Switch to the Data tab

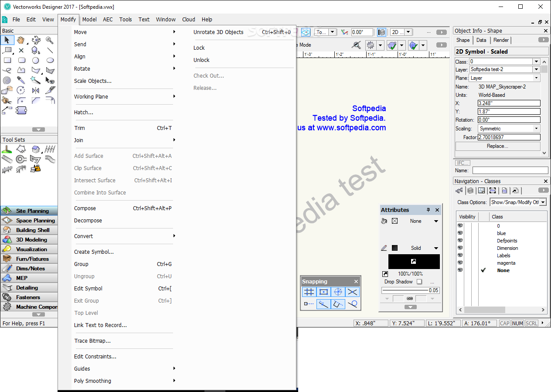[x=481, y=40]
